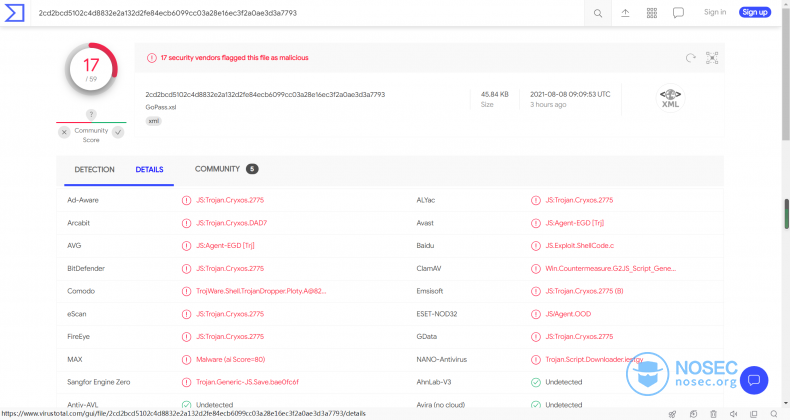Click the status bar sound icon
Image resolution: width=790 pixels, height=420 pixels.
733,414
